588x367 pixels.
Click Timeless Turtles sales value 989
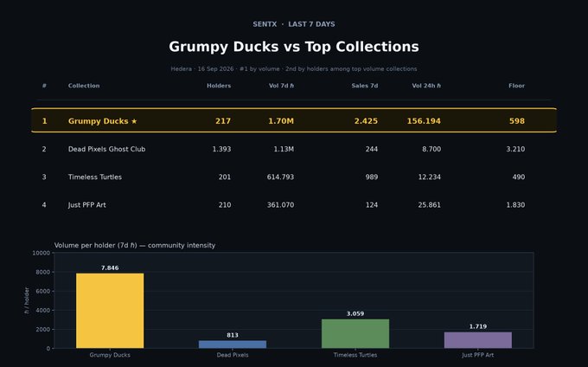coord(372,177)
